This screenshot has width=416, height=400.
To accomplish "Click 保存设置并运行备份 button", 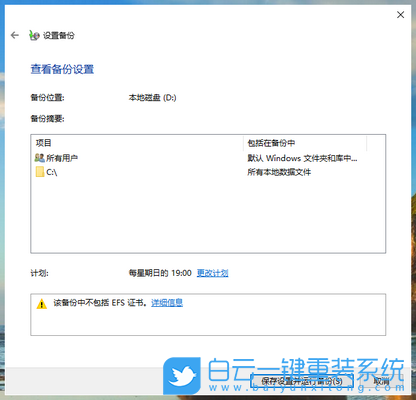I will pyautogui.click(x=302, y=381).
